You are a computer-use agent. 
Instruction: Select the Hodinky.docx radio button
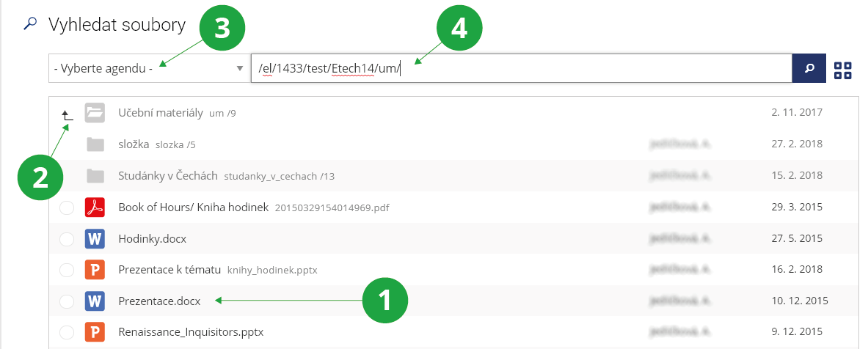tap(67, 239)
